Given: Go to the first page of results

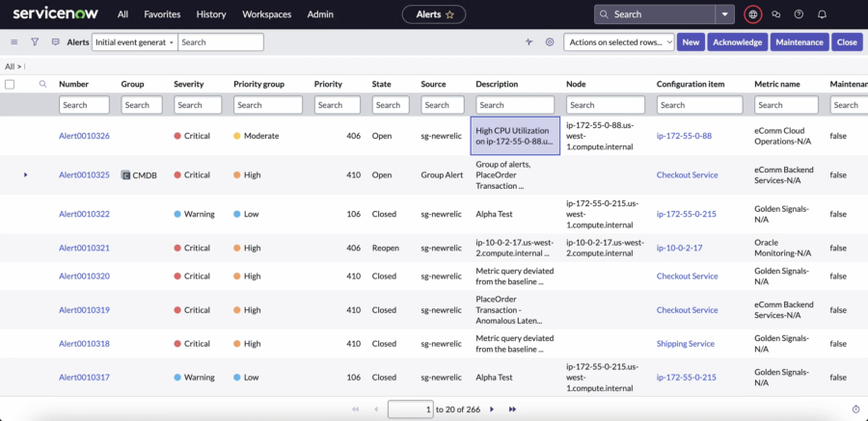Looking at the screenshot, I should [x=355, y=409].
